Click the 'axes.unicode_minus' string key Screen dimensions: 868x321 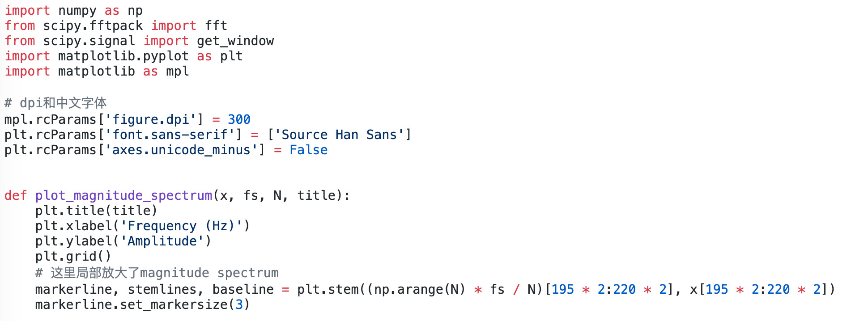[x=181, y=150]
